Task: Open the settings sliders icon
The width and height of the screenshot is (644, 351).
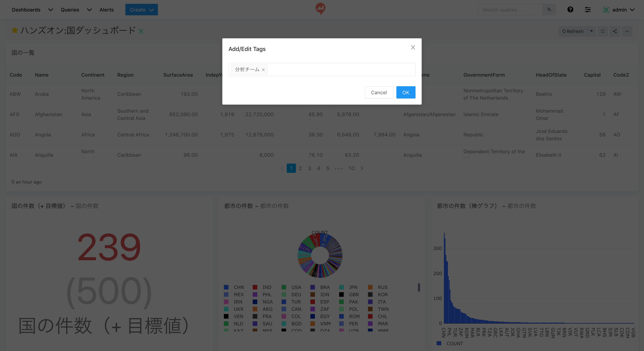Action: 587,10
